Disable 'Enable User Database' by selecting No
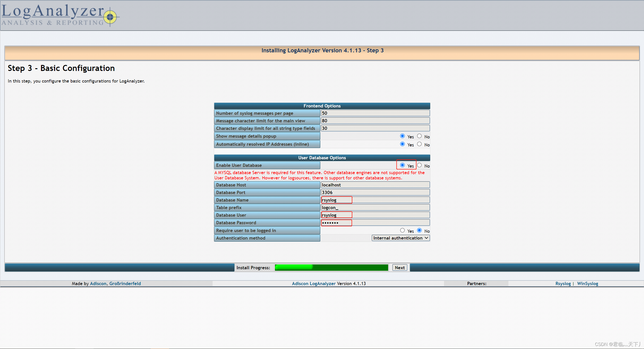The height and width of the screenshot is (349, 644). (x=419, y=165)
